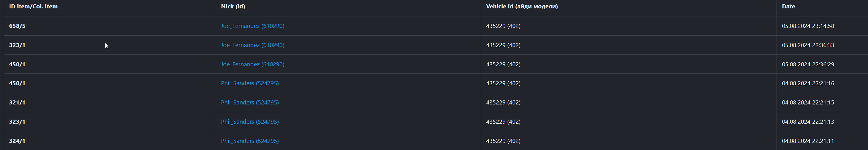868x150 pixels.
Task: Open Phil_Sanders link in row 324/1
Action: [250, 141]
